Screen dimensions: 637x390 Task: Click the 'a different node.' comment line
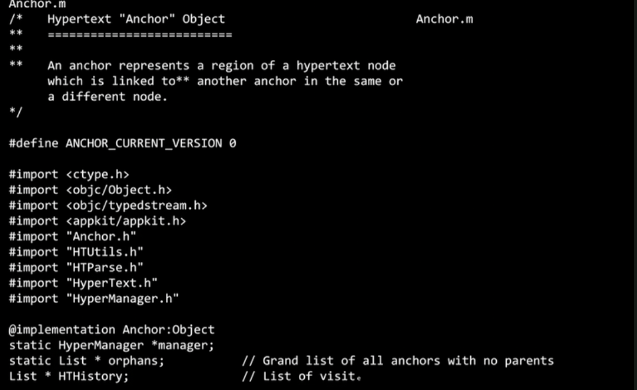[107, 97]
